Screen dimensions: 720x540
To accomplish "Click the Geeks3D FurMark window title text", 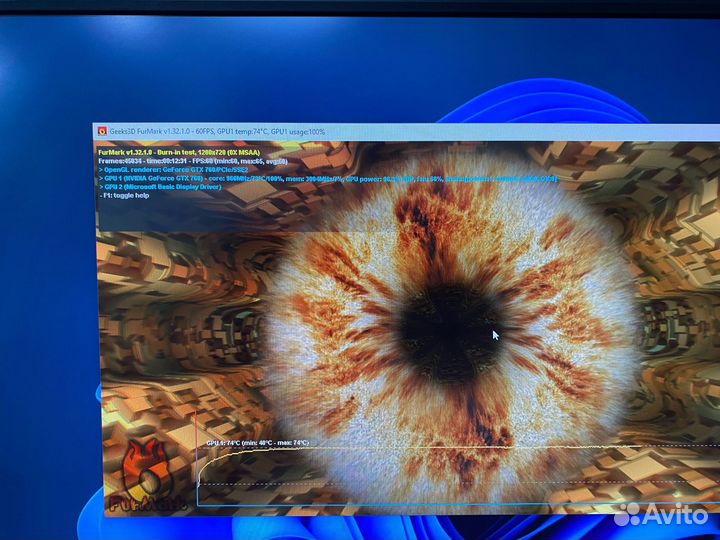I will pos(217,132).
